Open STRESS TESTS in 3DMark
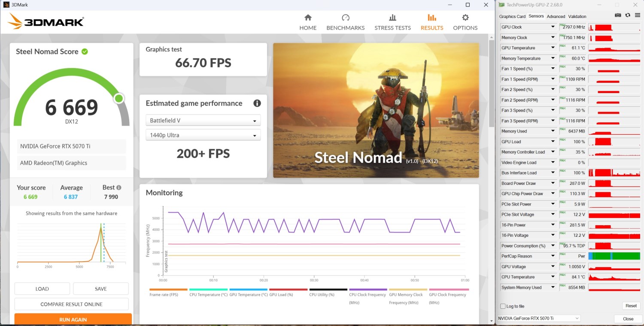 (392, 22)
